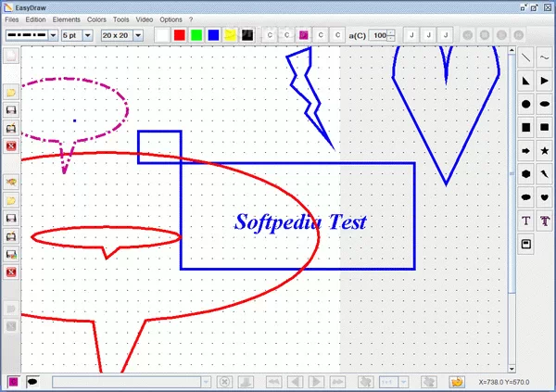
Task: Pick the white color swatch
Action: [162, 35]
